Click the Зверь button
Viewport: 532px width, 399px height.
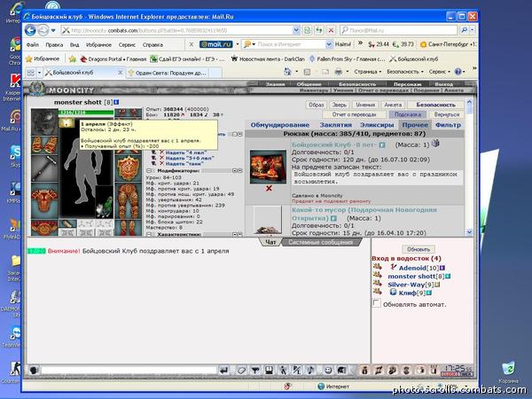point(339,105)
